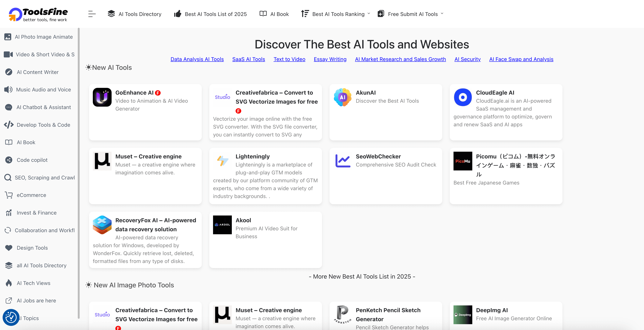
Task: Click the AI Content Writer pen icon
Action: click(9, 72)
